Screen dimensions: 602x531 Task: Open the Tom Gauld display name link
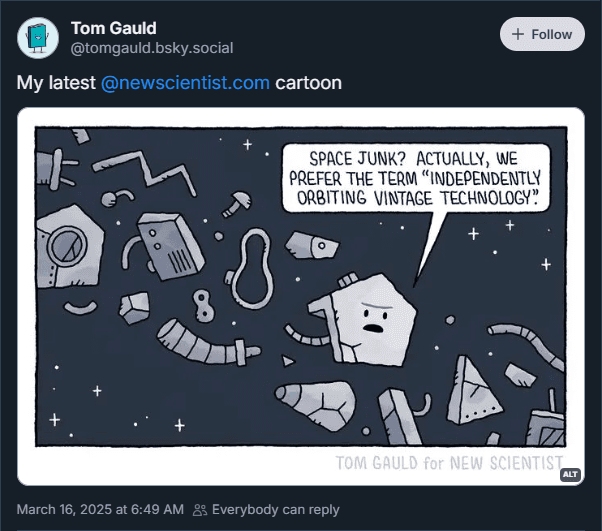click(x=113, y=27)
